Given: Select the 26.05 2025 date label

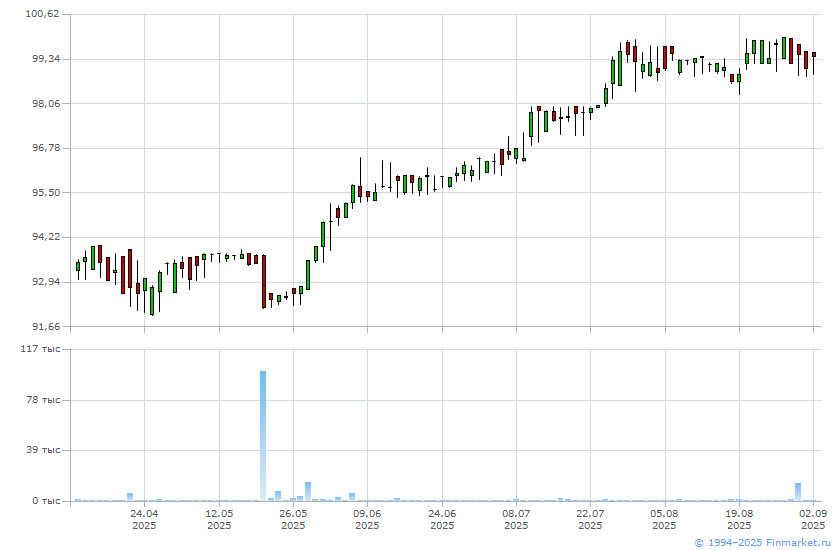Looking at the screenshot, I should click(293, 519).
